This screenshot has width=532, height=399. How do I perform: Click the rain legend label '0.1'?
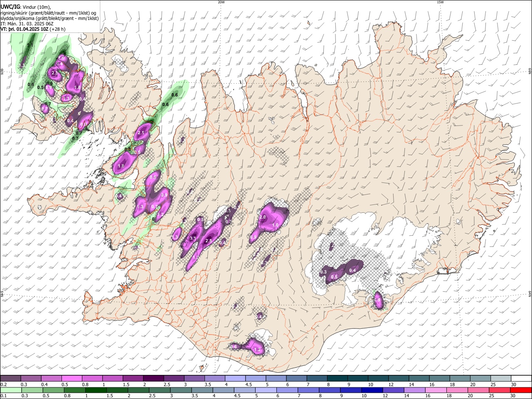pyautogui.click(x=3, y=396)
